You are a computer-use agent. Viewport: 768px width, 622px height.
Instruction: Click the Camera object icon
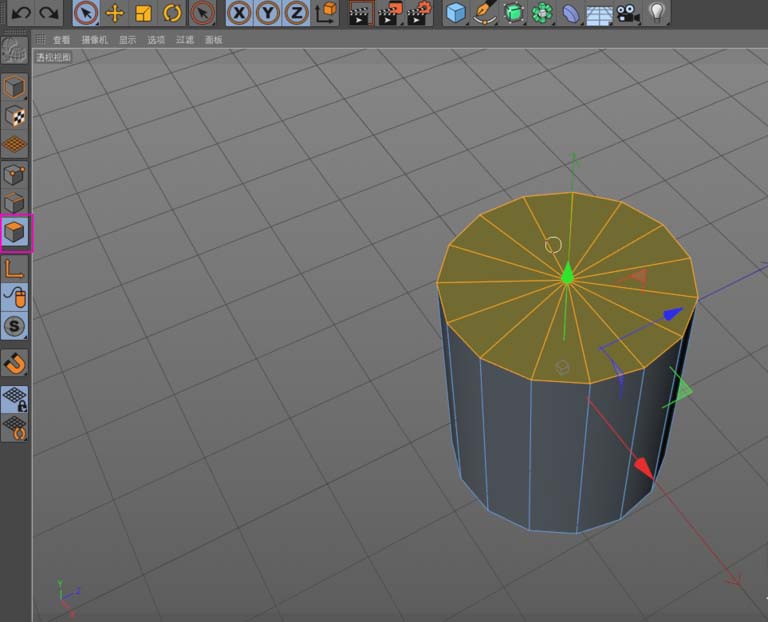point(627,13)
